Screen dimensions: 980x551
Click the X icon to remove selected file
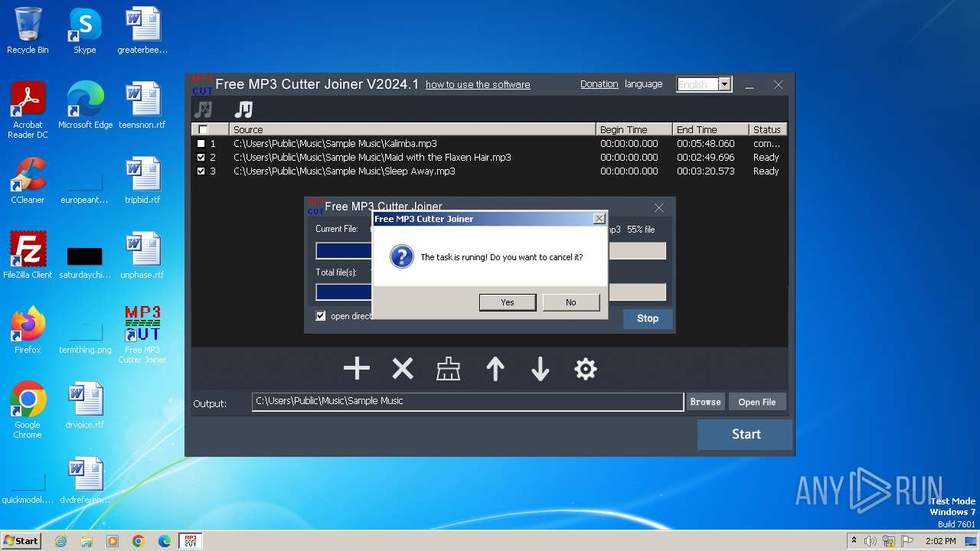click(403, 369)
